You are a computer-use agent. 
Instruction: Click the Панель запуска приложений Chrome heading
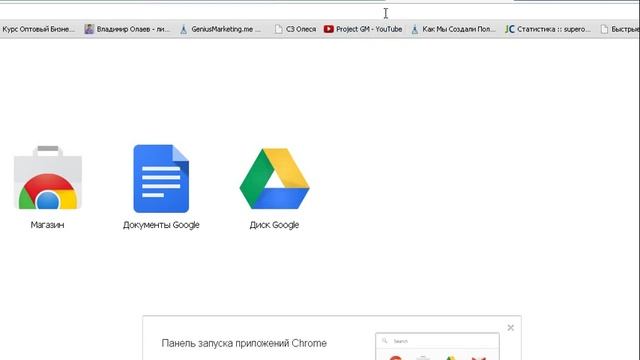coord(244,343)
